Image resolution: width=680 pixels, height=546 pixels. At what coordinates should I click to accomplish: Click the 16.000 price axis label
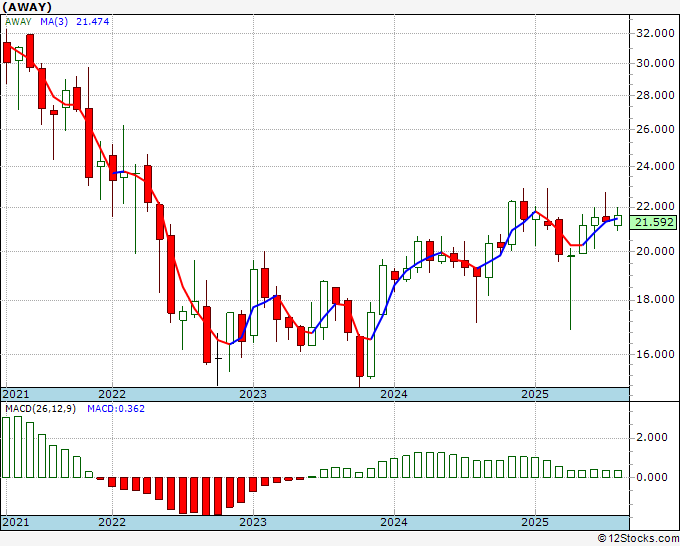[x=655, y=354]
